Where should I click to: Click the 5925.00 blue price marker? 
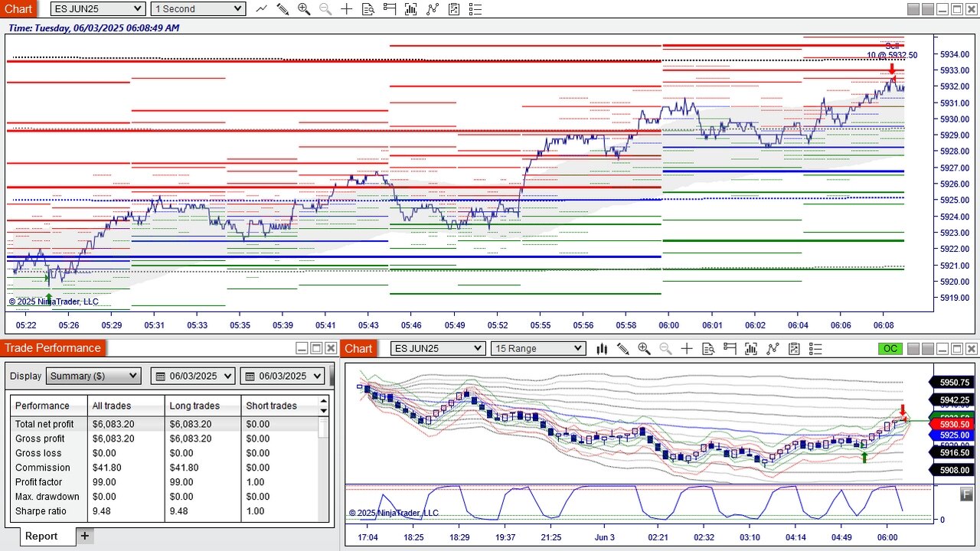952,435
